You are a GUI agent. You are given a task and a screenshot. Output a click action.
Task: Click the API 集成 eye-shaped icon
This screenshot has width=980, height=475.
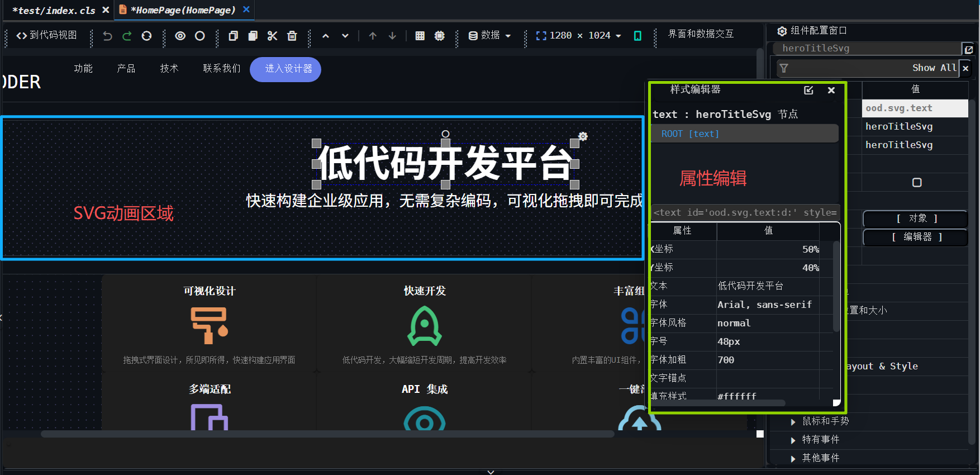tap(425, 419)
